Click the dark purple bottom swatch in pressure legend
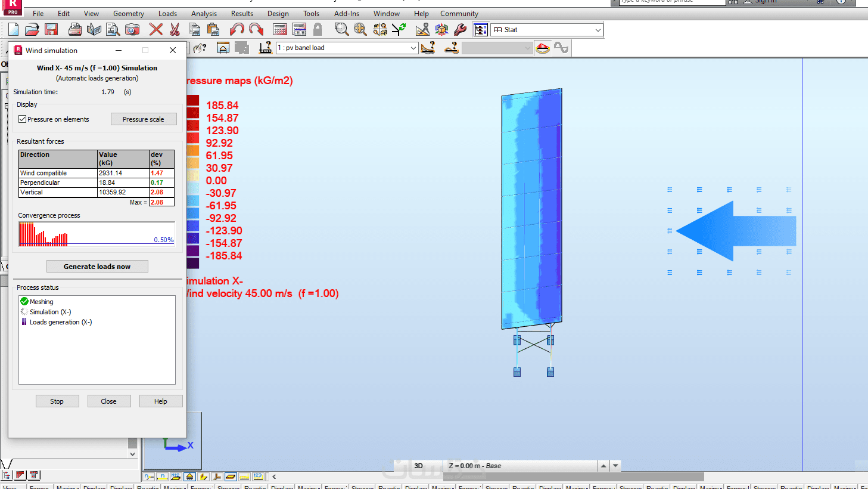Screen dimensions: 868x489 193,263
